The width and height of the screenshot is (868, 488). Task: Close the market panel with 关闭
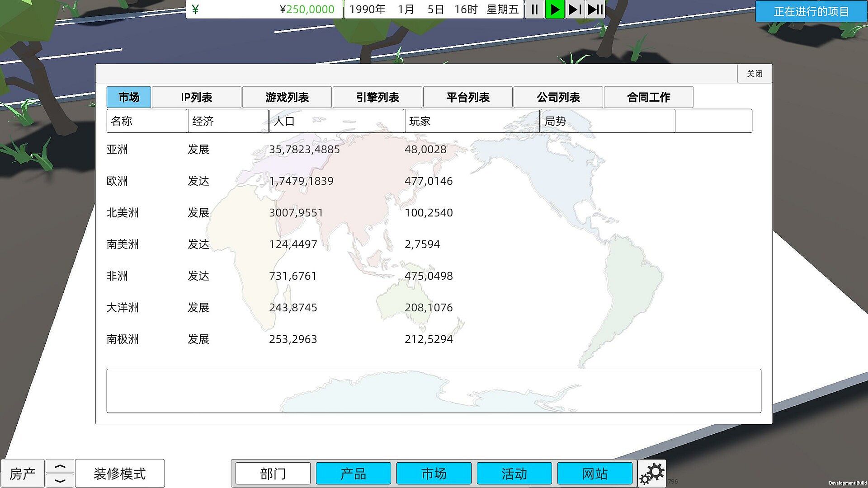pyautogui.click(x=754, y=74)
